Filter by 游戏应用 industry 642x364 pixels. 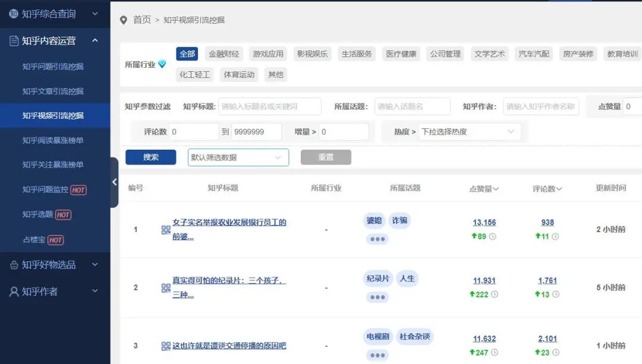tap(267, 54)
